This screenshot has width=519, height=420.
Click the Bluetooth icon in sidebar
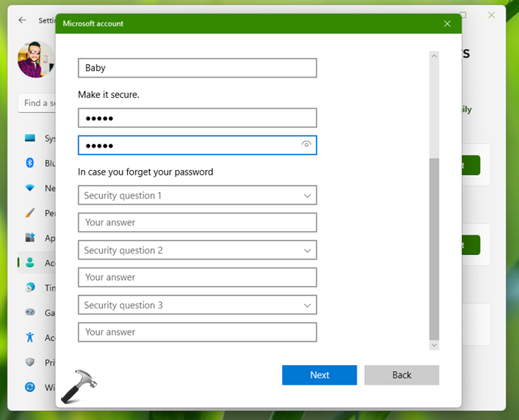coord(30,163)
